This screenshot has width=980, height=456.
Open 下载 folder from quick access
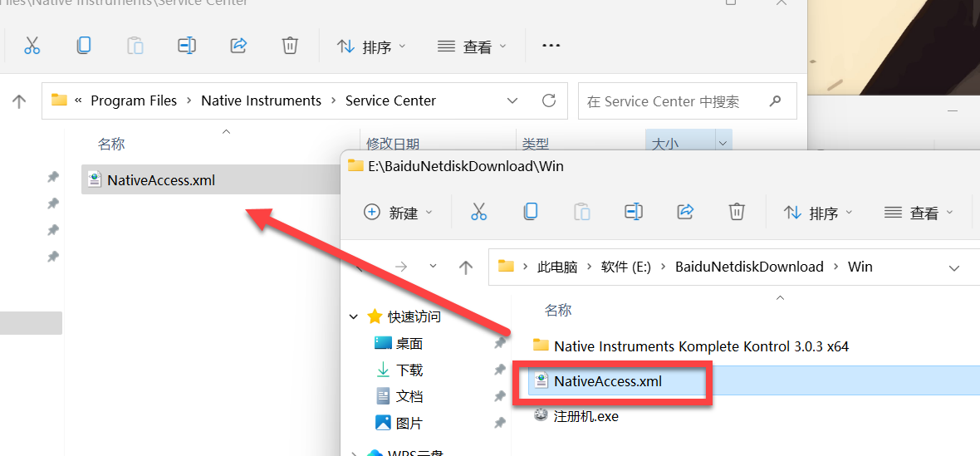[409, 370]
